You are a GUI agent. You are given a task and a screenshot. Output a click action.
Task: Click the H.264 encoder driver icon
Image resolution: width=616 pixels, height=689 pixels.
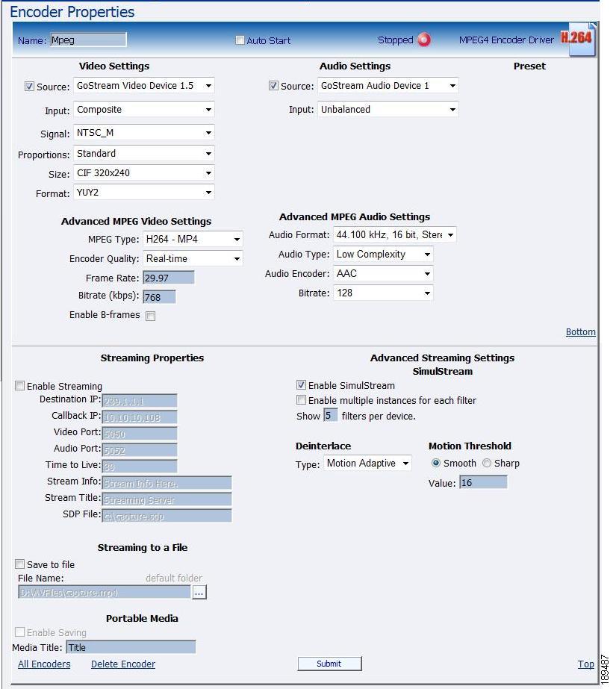(578, 40)
